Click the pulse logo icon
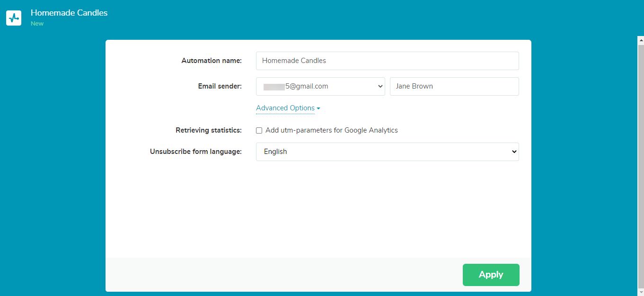Image resolution: width=644 pixels, height=296 pixels. click(x=14, y=18)
